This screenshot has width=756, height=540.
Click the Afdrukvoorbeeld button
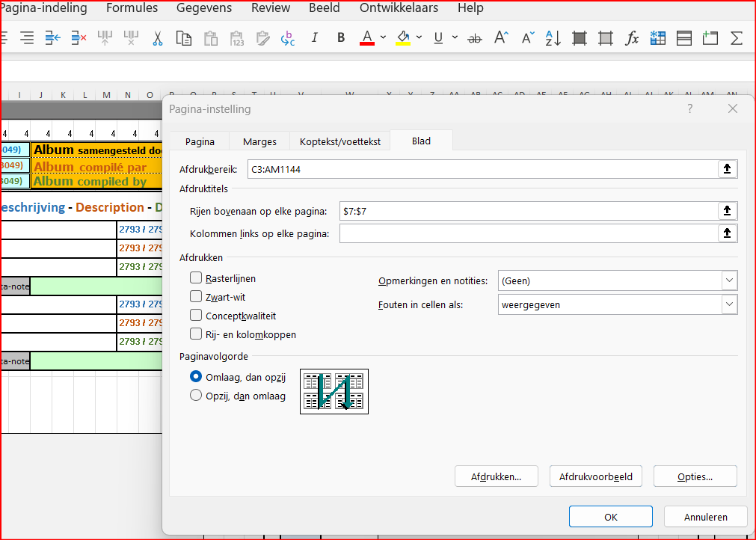coord(595,476)
